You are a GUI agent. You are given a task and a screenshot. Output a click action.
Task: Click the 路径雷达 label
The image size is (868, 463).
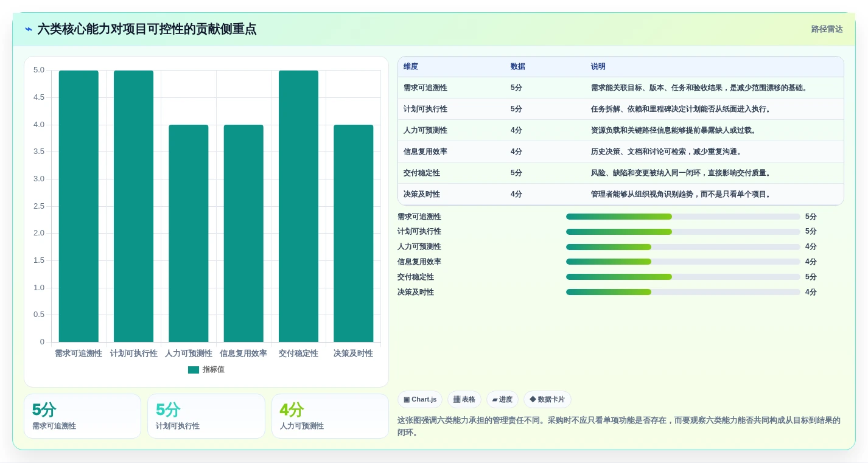(827, 29)
